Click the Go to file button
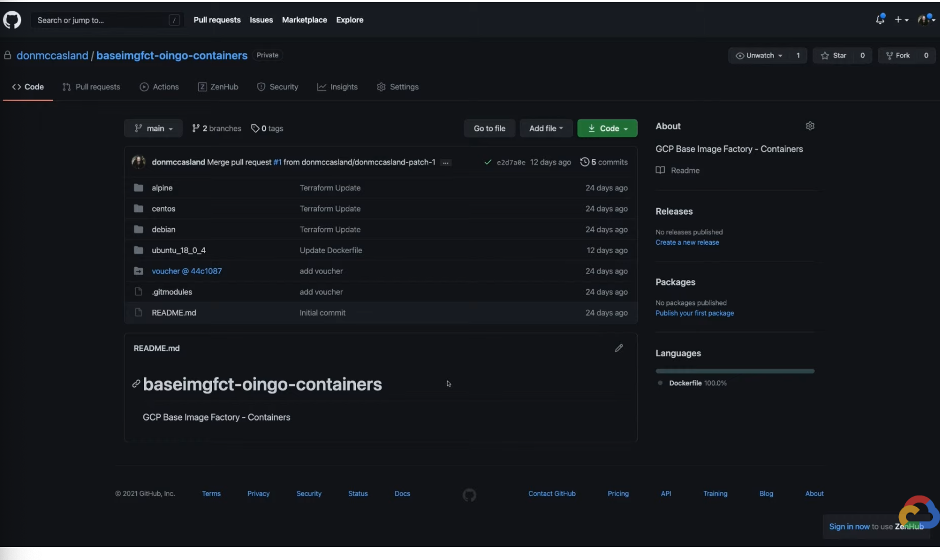This screenshot has height=560, width=940. click(489, 128)
